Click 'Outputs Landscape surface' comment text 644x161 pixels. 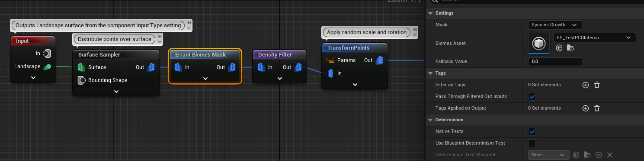point(98,25)
